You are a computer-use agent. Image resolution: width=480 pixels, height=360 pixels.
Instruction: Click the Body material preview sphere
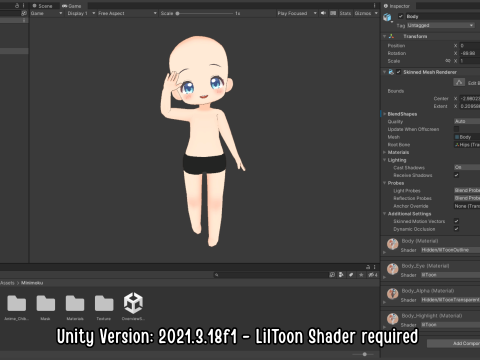(x=393, y=244)
